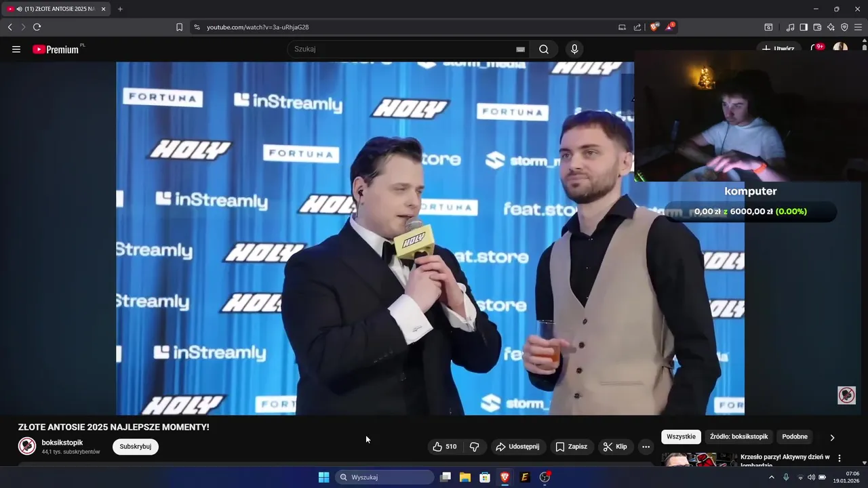Open the site settings icon in the address bar
This screenshot has height=488, width=868.
pos(197,27)
